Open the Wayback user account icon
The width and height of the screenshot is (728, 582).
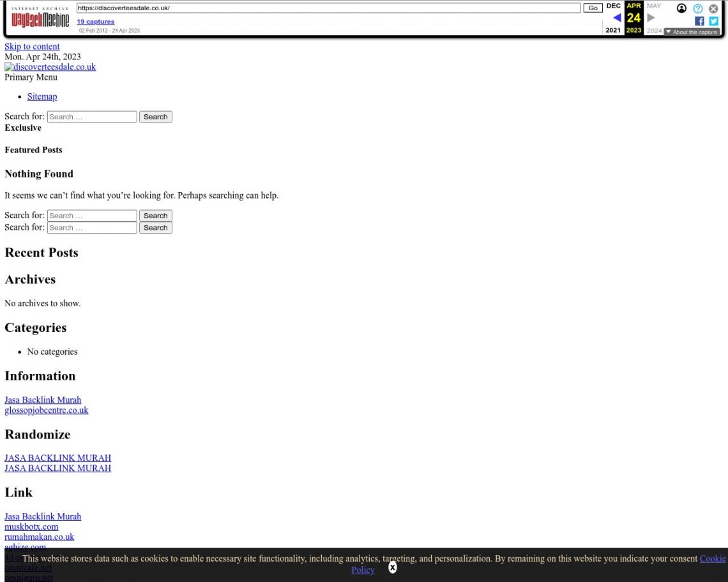pos(681,8)
